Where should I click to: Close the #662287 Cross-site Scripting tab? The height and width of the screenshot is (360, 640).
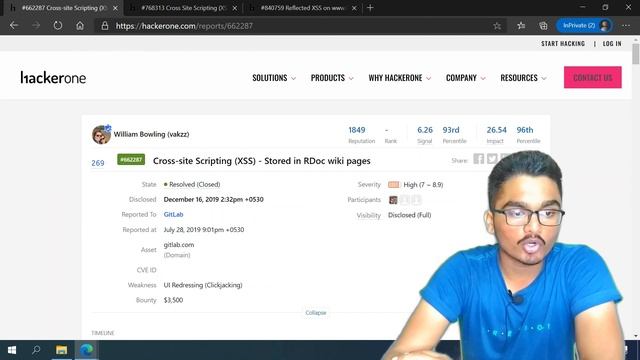[x=115, y=8]
